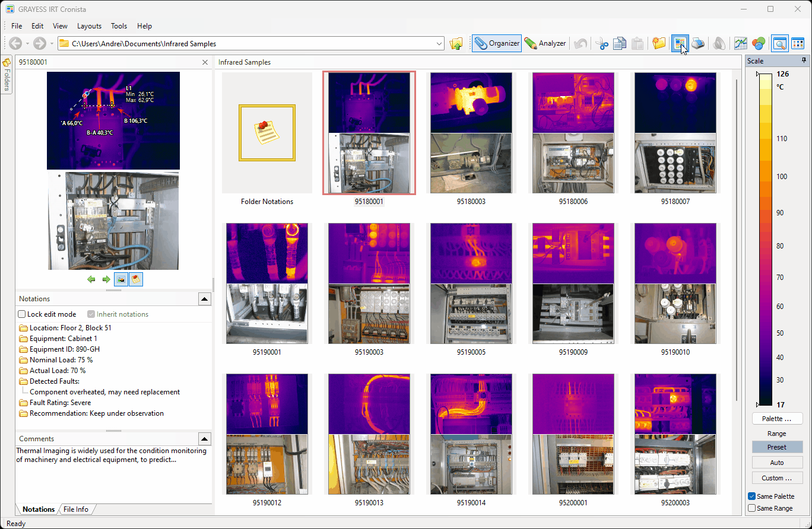Viewport: 812px width, 529px height.
Task: Uncheck Same Palette option
Action: [752, 496]
